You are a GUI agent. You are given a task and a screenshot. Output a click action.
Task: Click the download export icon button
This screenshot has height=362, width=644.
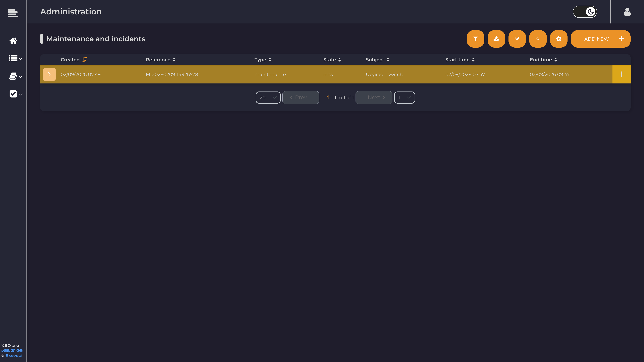pyautogui.click(x=496, y=39)
